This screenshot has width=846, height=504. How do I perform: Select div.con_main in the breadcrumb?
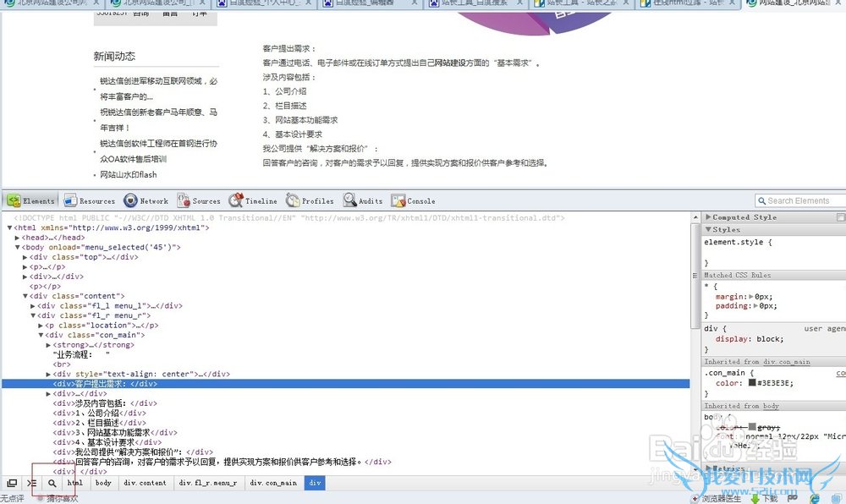(273, 483)
